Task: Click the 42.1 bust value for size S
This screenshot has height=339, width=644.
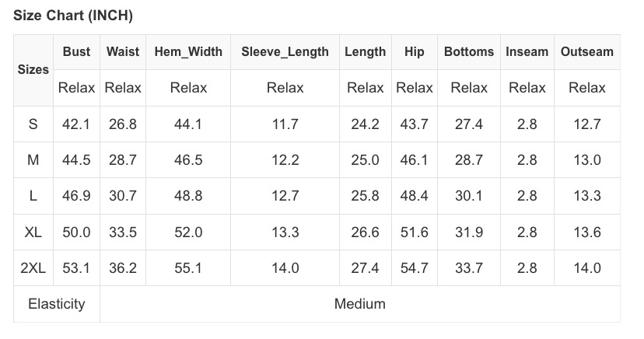Action: [x=76, y=124]
